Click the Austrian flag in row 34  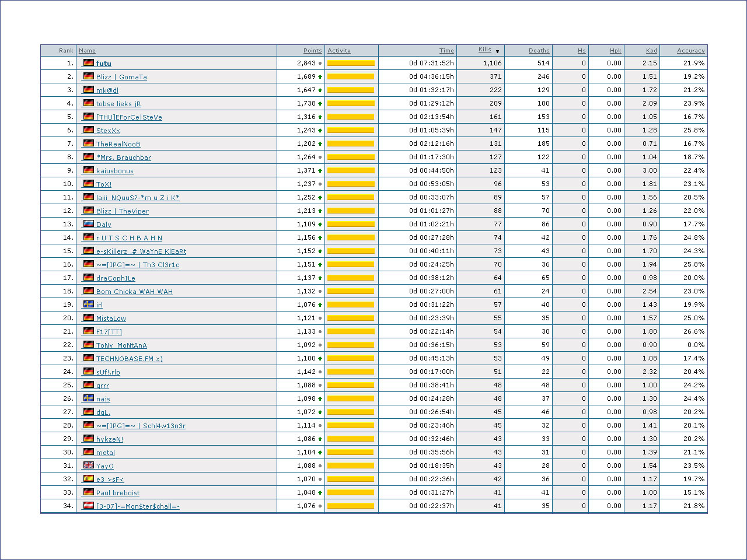(89, 506)
